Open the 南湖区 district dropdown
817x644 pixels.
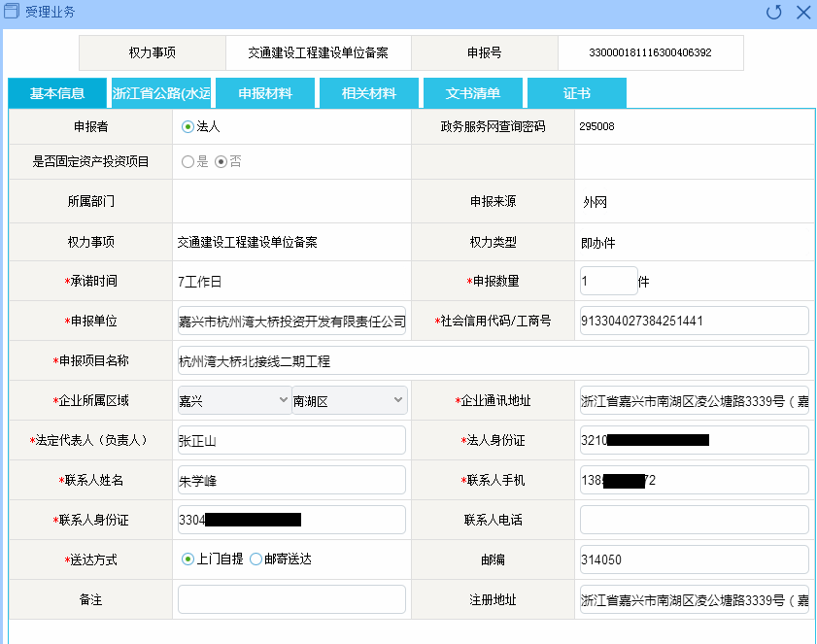click(x=349, y=400)
